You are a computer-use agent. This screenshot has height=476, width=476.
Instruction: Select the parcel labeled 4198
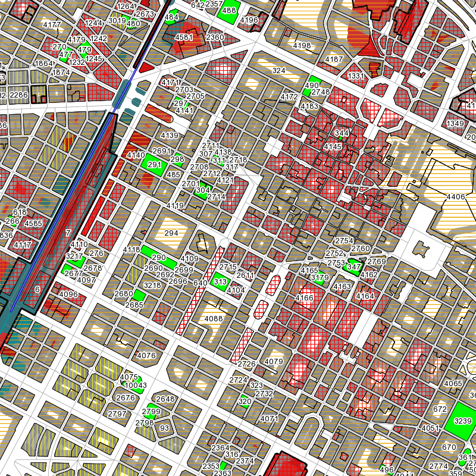pyautogui.click(x=302, y=46)
